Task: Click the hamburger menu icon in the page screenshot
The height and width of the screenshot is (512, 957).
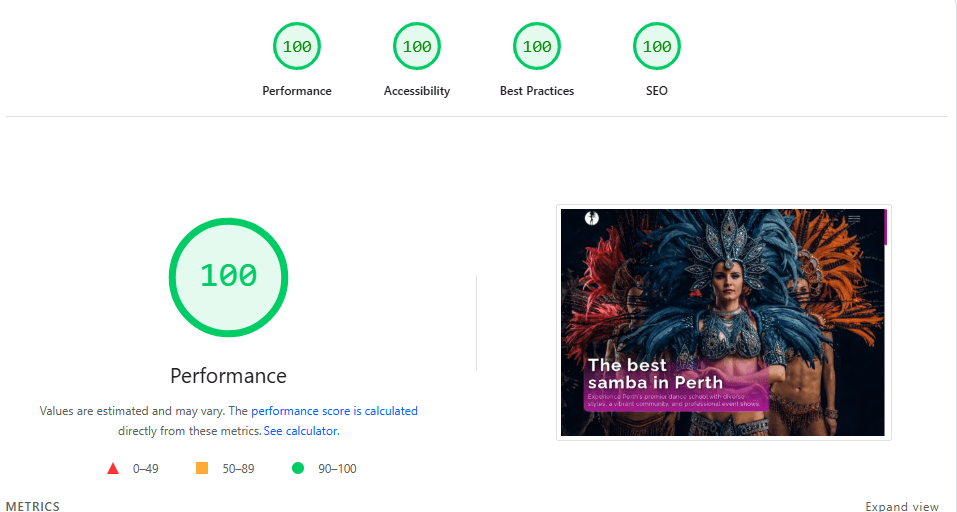Action: pos(853,219)
